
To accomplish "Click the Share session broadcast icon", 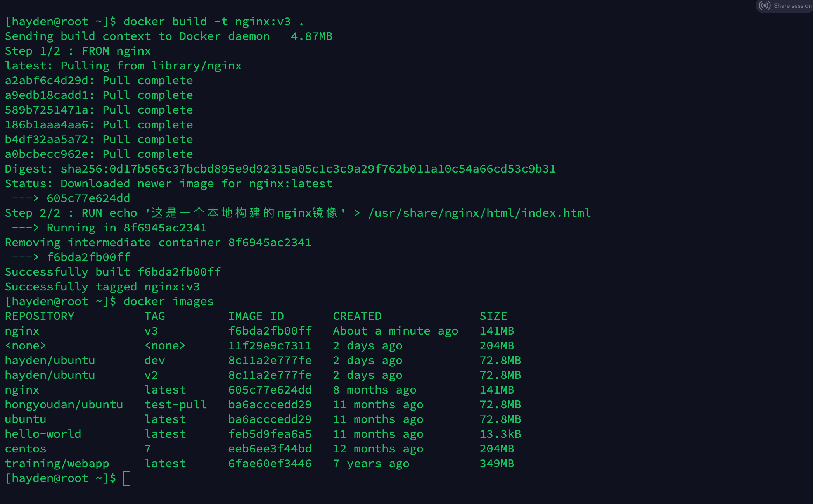I will click(765, 6).
